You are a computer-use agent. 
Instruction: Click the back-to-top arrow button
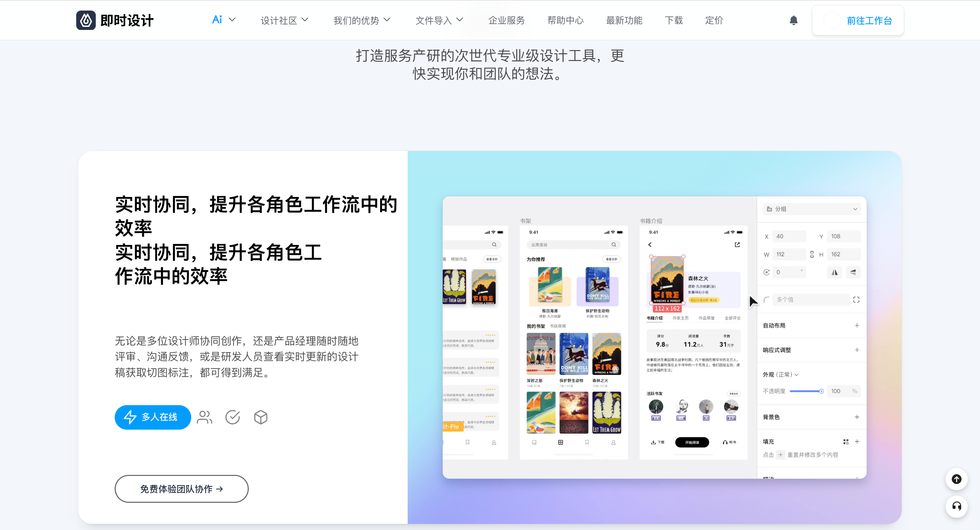point(957,479)
